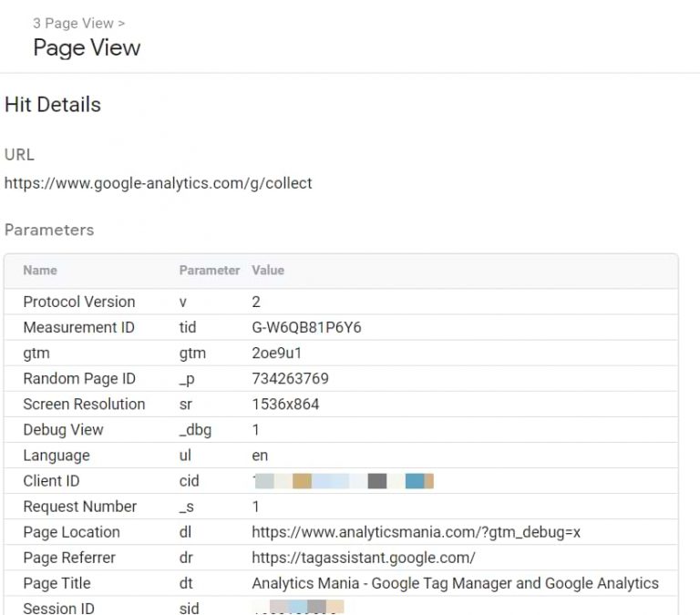Select the Protocol Version row name
The width and height of the screenshot is (700, 615).
pos(78,302)
